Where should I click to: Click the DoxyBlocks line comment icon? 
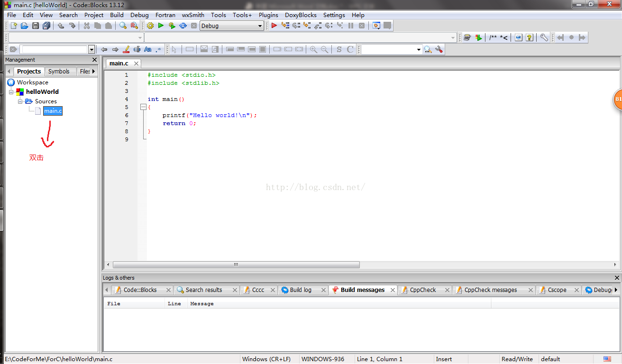(504, 37)
